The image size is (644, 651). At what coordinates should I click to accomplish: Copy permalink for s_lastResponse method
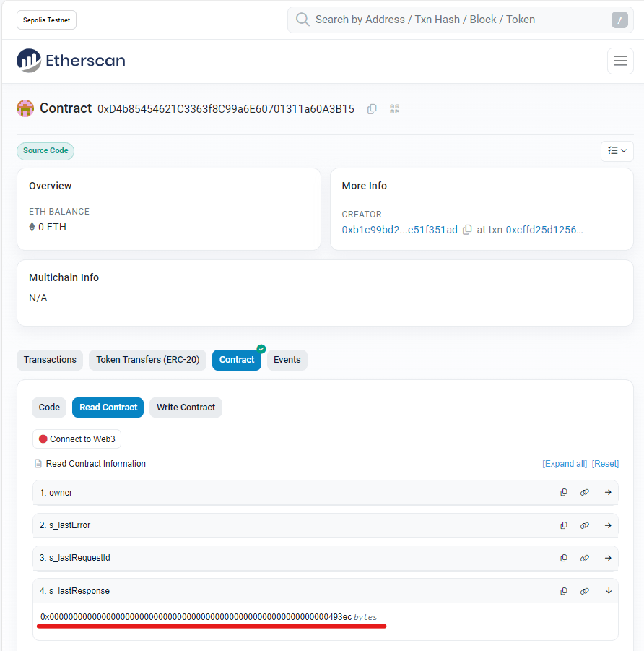(584, 591)
